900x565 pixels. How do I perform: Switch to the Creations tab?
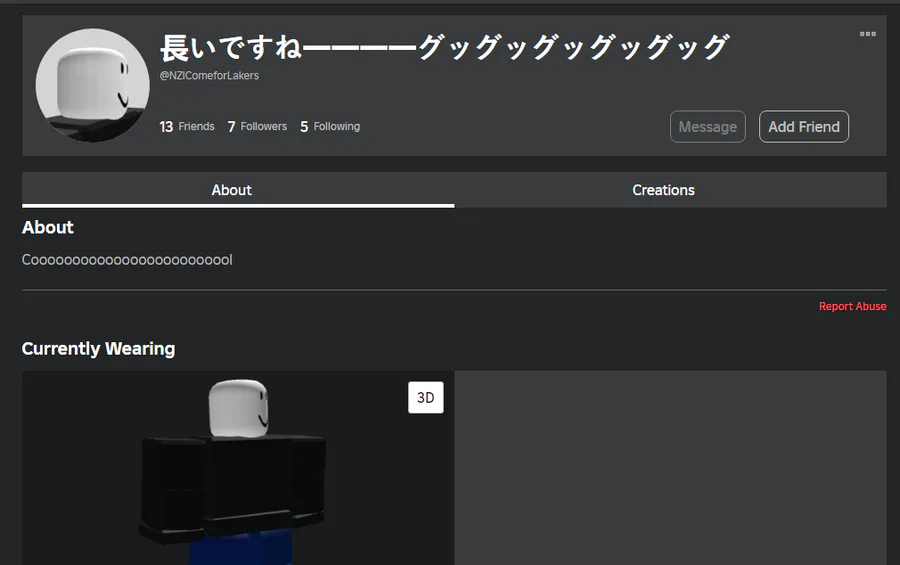pos(670,190)
